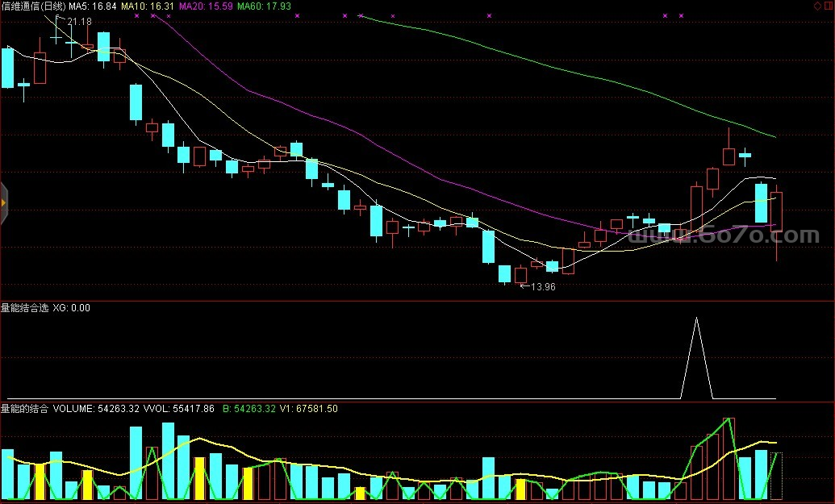The height and width of the screenshot is (504, 835).
Task: Select the 信维通信(日线) chart title
Action: tap(34, 6)
